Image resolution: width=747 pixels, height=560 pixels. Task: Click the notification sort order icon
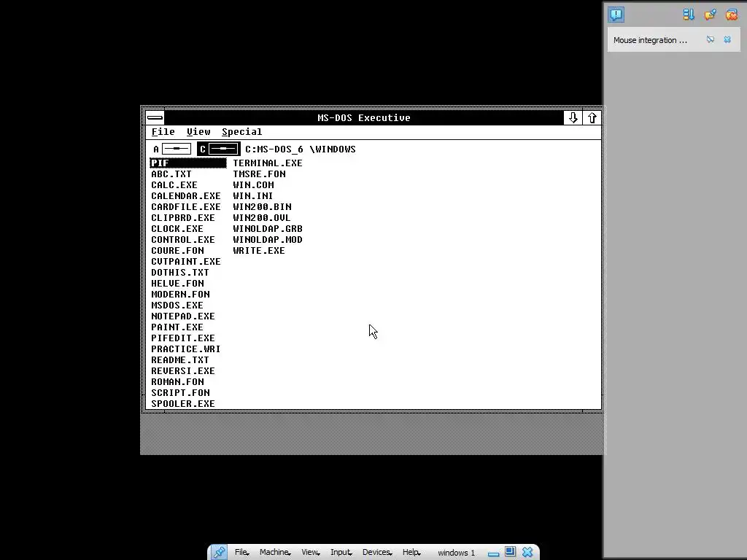coord(689,15)
